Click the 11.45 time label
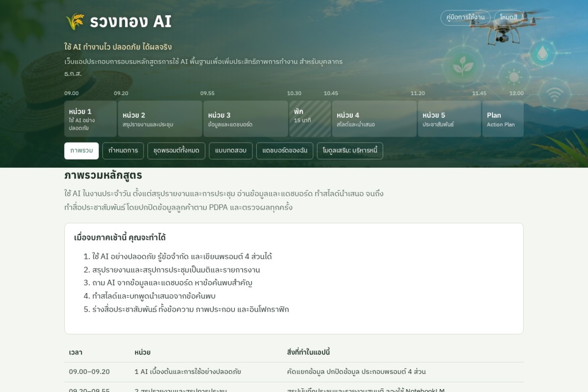 tap(479, 94)
